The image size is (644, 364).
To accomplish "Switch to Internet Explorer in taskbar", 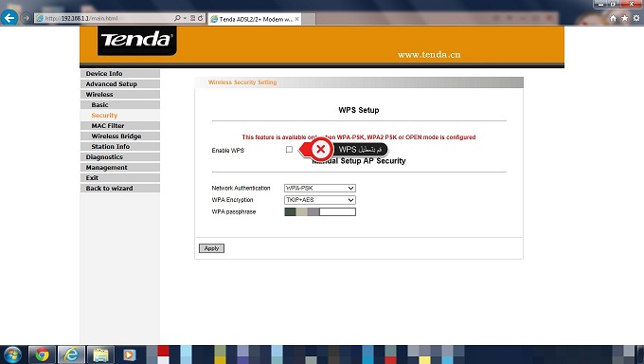I will click(x=71, y=355).
